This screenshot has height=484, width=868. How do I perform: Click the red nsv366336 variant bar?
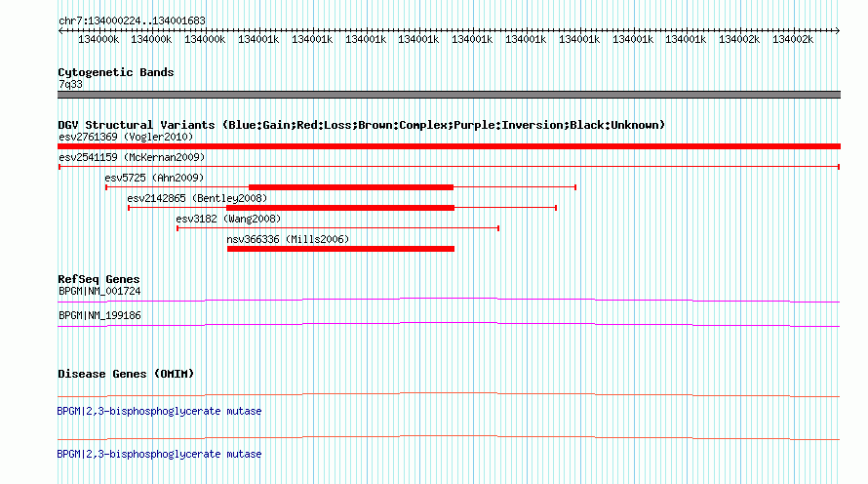coord(340,249)
